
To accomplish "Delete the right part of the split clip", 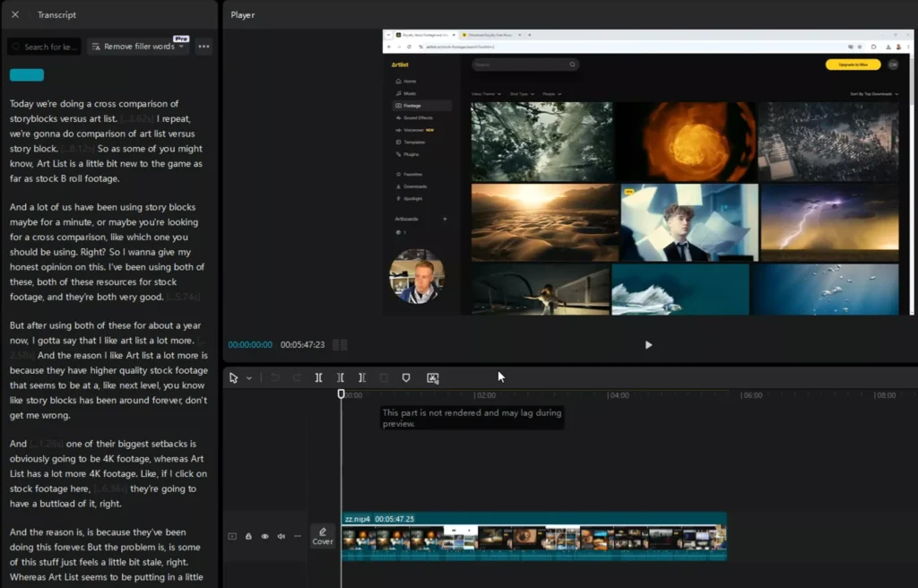I will click(361, 377).
